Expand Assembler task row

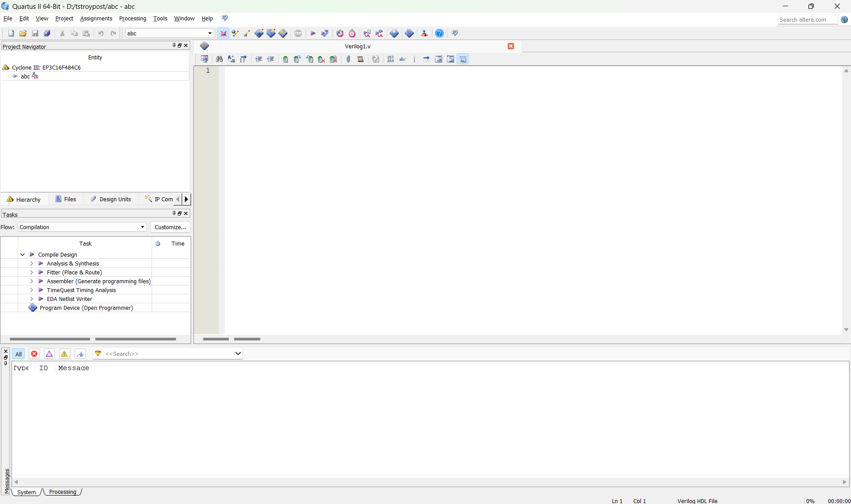tap(31, 281)
